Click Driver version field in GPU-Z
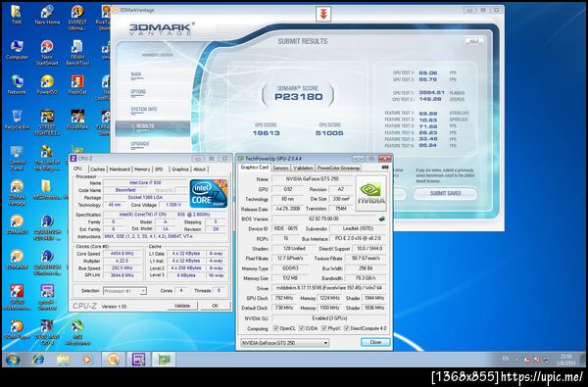588x387 pixels. point(329,288)
